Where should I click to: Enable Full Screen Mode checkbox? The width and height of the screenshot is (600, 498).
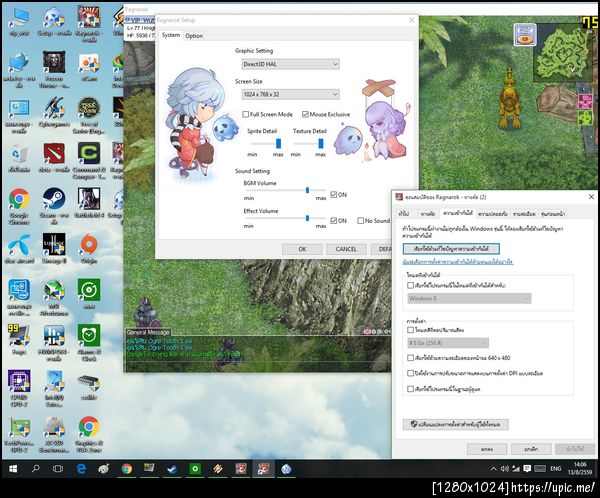click(x=246, y=114)
